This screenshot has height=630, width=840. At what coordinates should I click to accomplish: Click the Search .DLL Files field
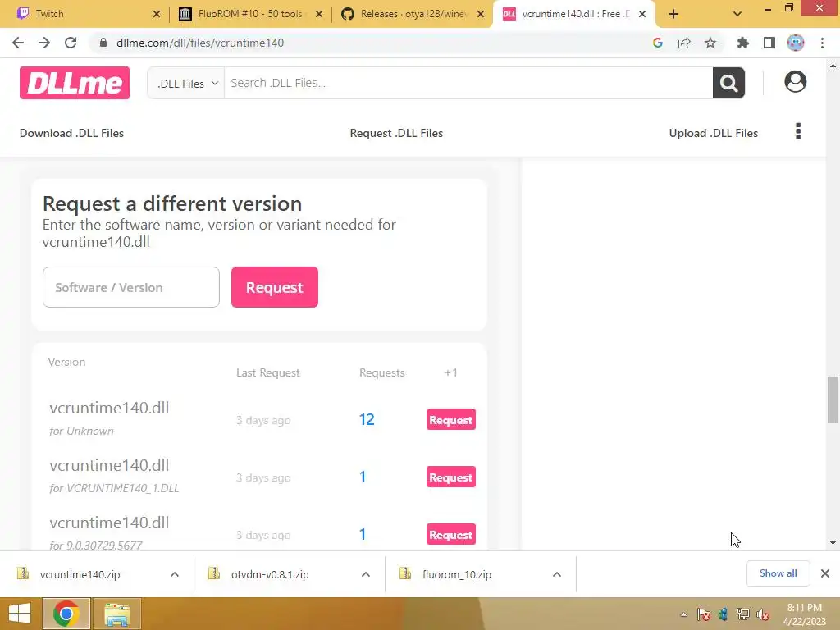[x=468, y=83]
